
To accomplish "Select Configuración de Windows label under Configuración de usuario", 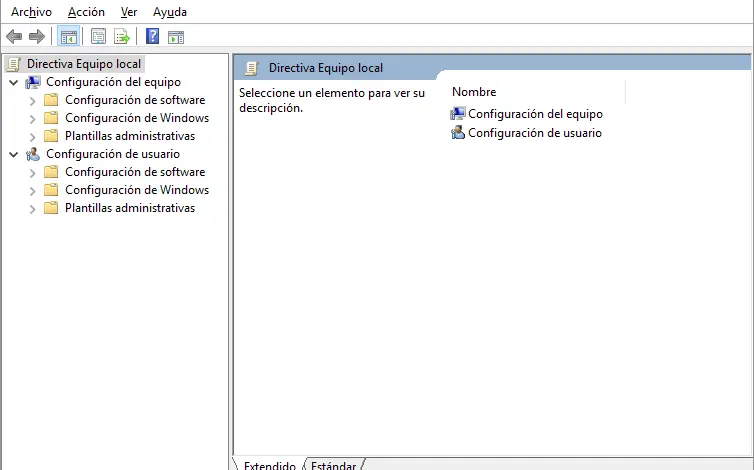I will (137, 190).
